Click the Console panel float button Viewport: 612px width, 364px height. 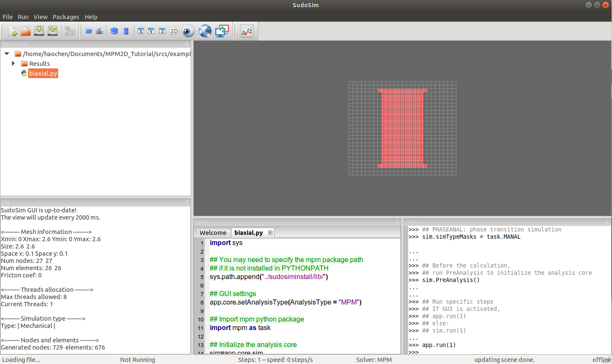pyautogui.click(x=607, y=222)
